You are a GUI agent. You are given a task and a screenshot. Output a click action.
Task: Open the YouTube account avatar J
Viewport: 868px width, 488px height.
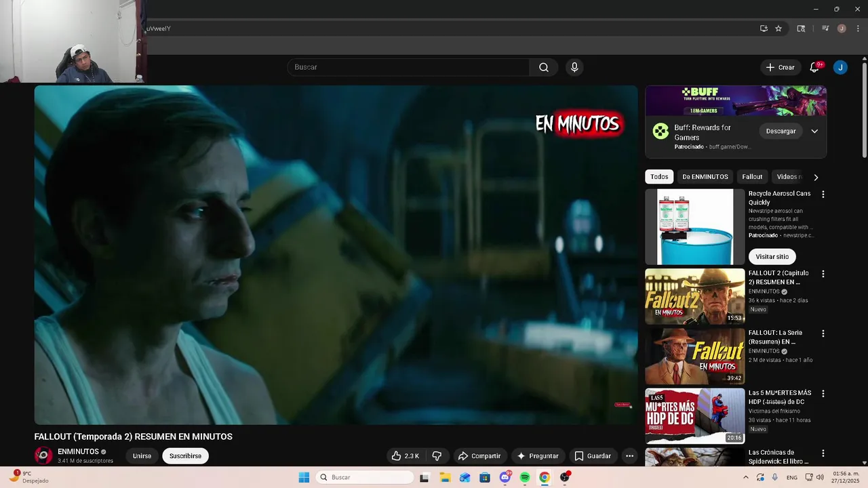[840, 67]
